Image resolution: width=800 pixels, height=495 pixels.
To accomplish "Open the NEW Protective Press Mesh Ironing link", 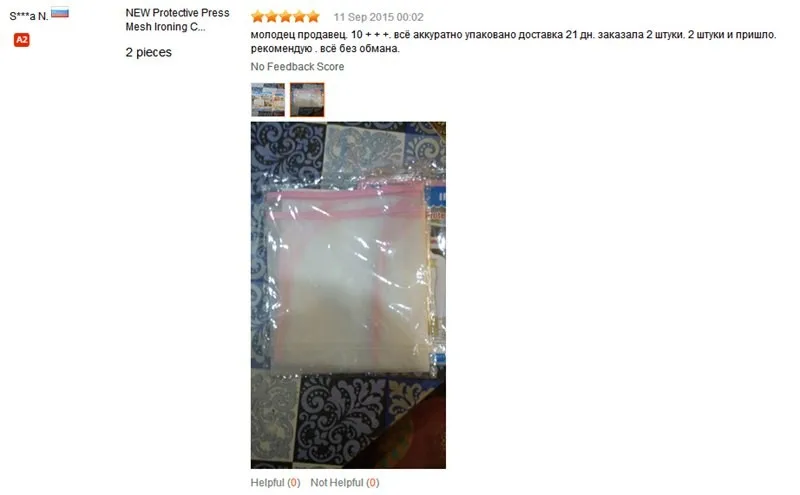I will (x=177, y=19).
